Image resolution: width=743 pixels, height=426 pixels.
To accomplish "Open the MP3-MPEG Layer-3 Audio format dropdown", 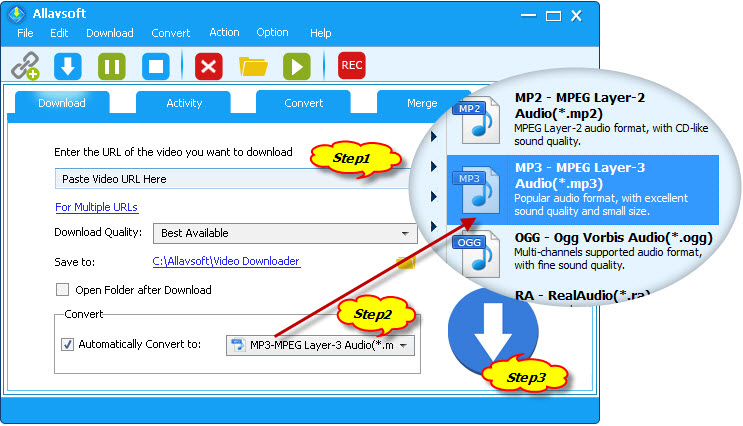I will [320, 345].
